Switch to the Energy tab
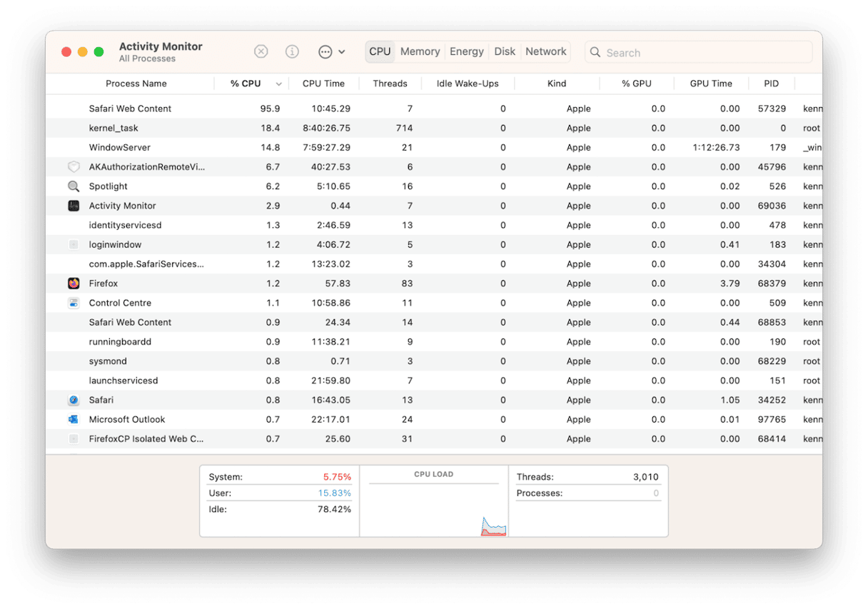 (x=467, y=51)
